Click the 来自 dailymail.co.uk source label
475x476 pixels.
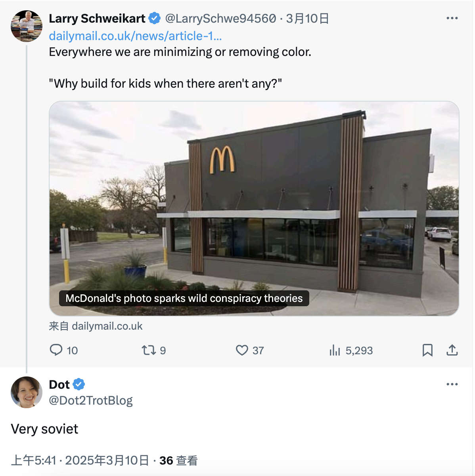point(96,326)
